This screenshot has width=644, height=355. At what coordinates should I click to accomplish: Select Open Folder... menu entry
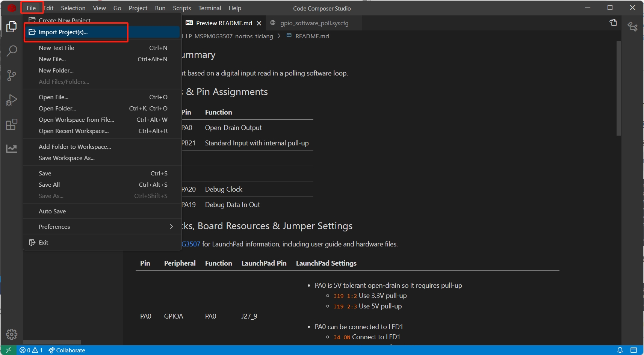102,108
